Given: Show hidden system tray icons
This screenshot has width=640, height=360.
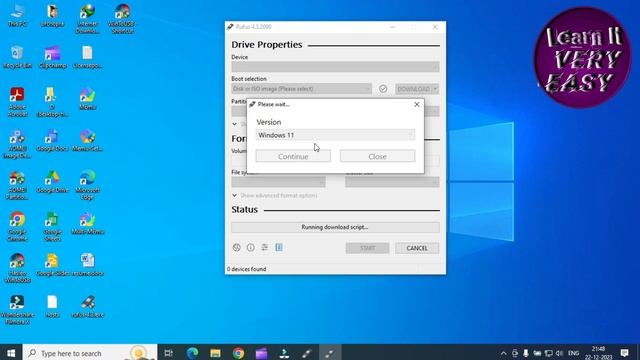Looking at the screenshot, I should pos(504,353).
